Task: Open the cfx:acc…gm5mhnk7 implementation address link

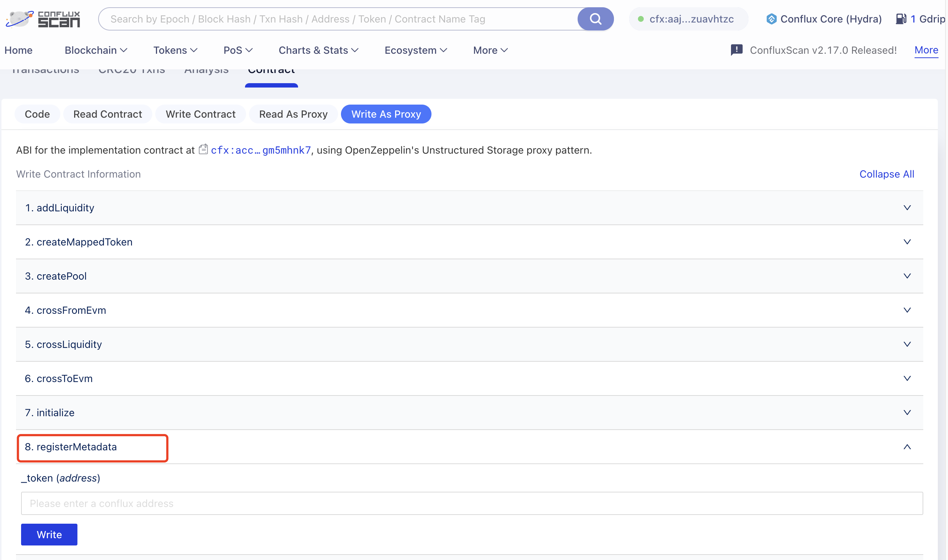Action: coord(261,150)
